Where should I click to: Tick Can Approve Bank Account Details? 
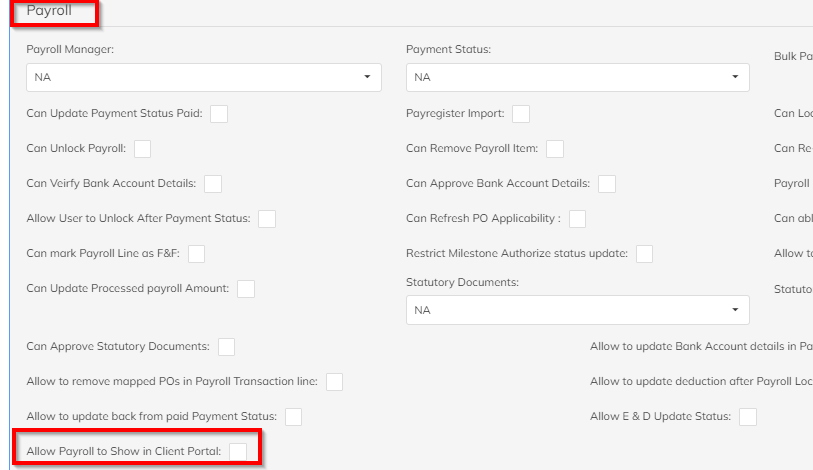[607, 184]
